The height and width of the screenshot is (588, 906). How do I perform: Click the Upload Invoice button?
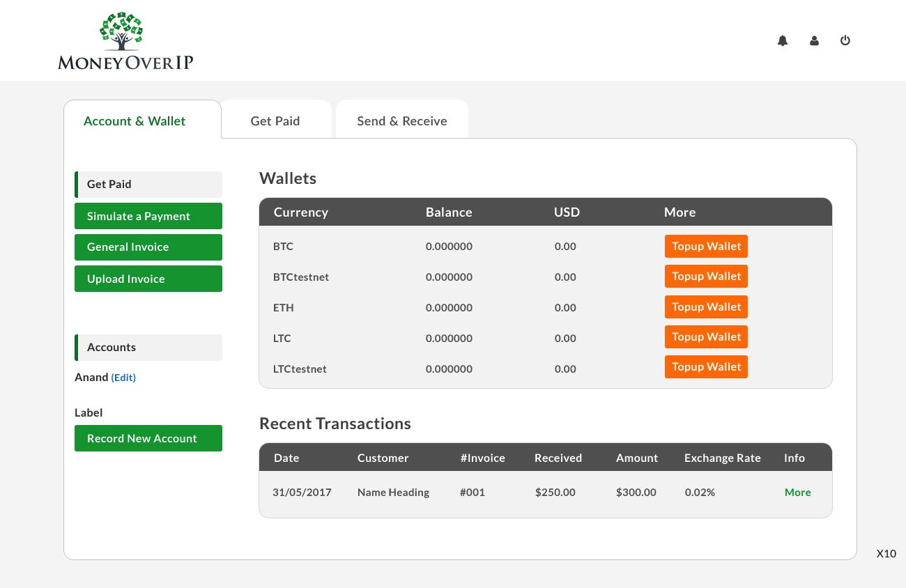[148, 279]
